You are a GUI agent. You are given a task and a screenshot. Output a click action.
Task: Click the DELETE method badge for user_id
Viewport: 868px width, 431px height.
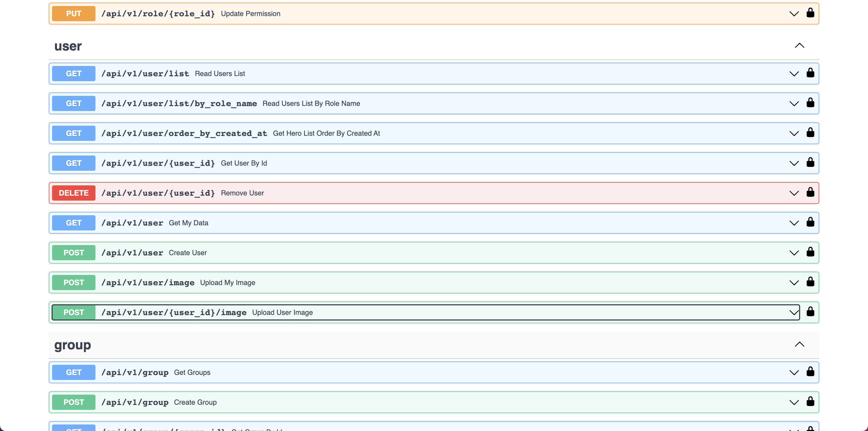74,193
